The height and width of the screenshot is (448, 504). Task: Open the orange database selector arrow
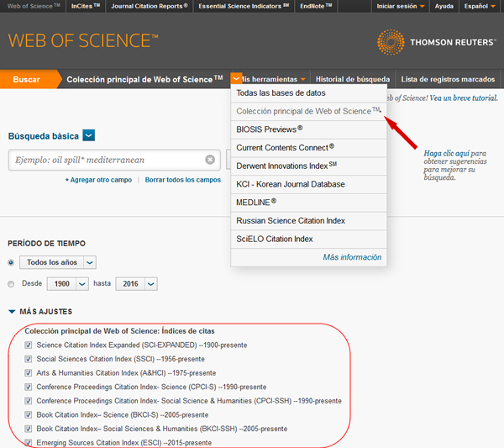click(237, 79)
